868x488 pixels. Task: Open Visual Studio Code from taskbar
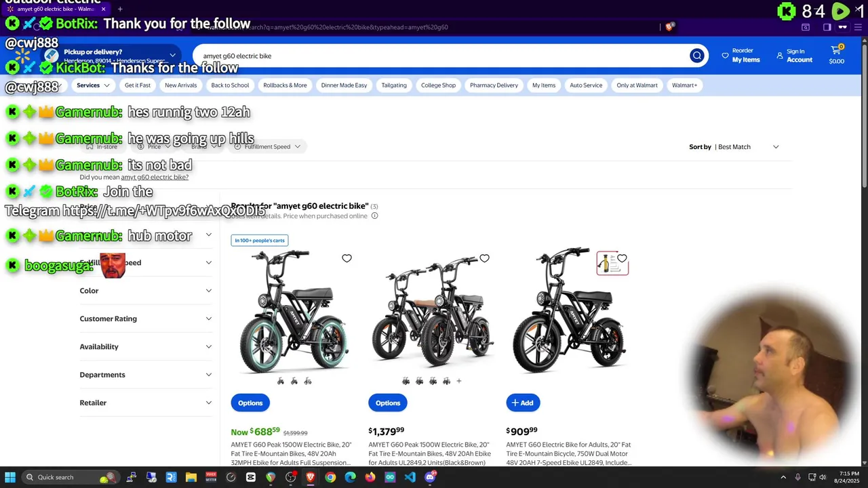coord(410,477)
